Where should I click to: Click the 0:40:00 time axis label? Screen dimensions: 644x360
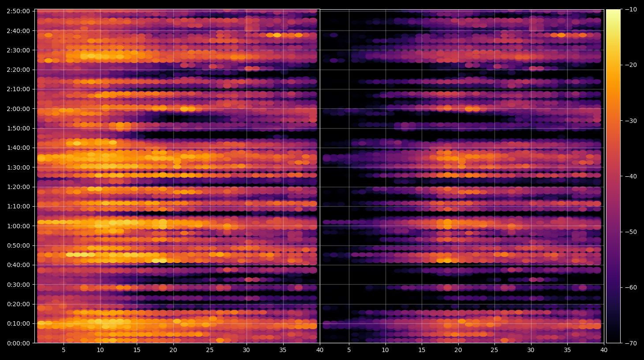coord(18,265)
